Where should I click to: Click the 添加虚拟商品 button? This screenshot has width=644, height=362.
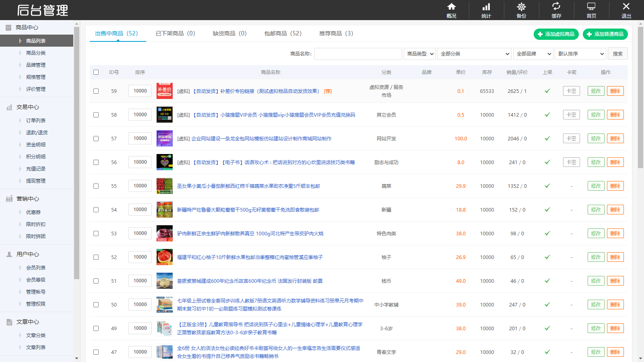tap(557, 34)
